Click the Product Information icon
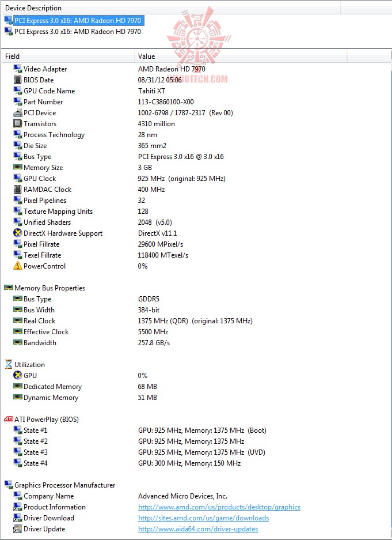The width and height of the screenshot is (392, 540). [17, 507]
